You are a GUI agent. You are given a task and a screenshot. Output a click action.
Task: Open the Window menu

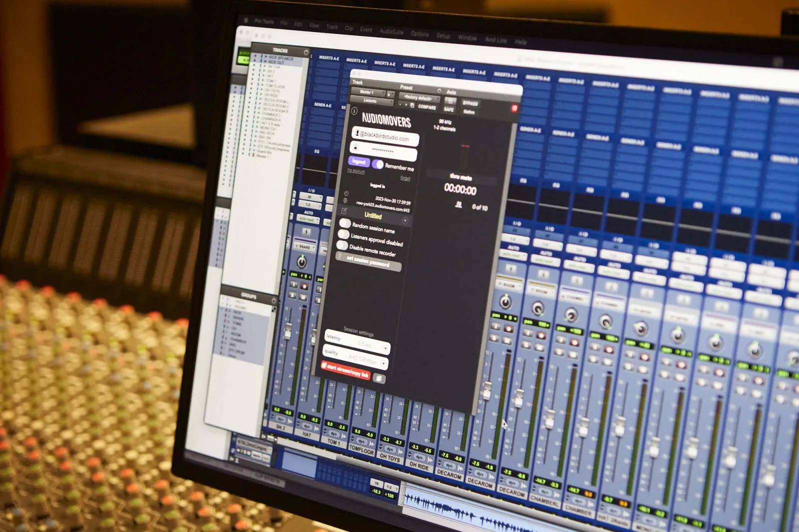(x=467, y=38)
